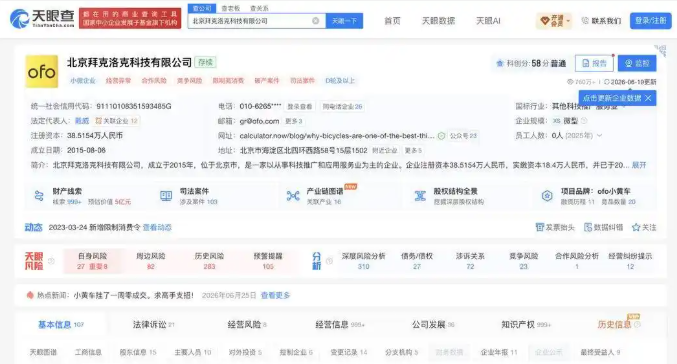Select the 法律诉讼 tab
Viewport: 677px width, 364px height.
click(153, 325)
